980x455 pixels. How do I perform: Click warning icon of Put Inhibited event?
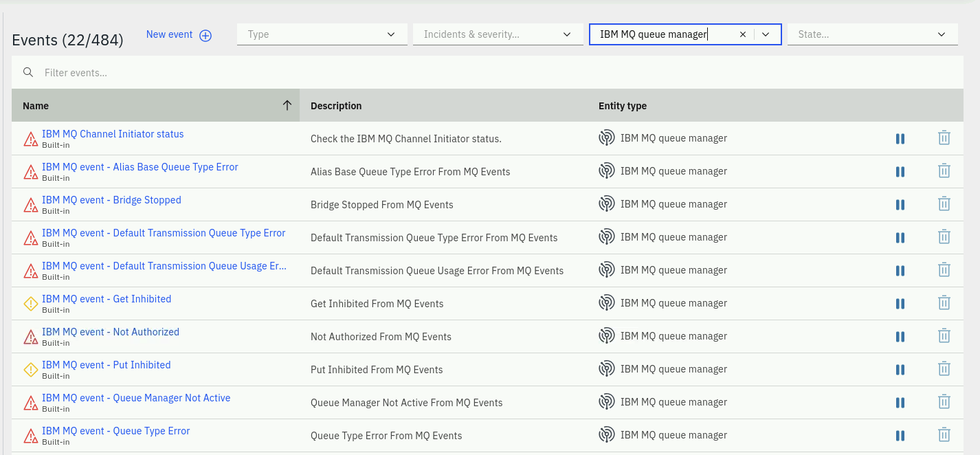[x=31, y=370]
